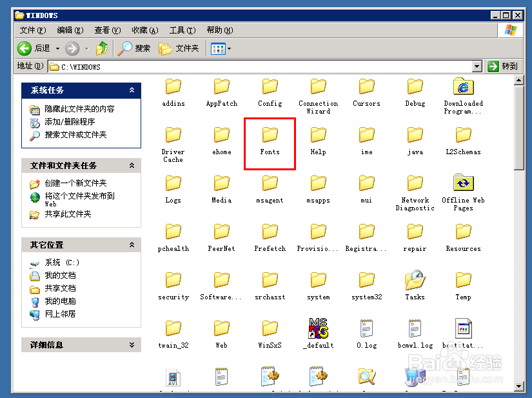Toggle the Folders (文件夹) pane button

(x=179, y=48)
